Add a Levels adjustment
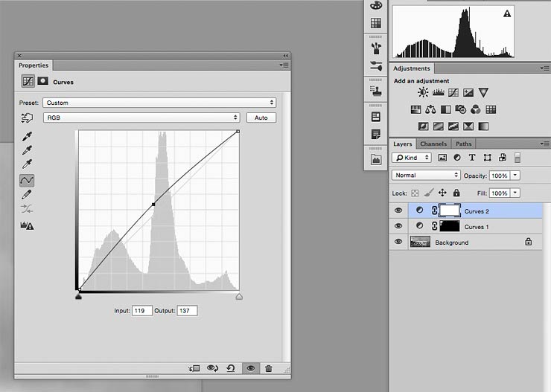This screenshot has height=392, width=551. pos(439,92)
